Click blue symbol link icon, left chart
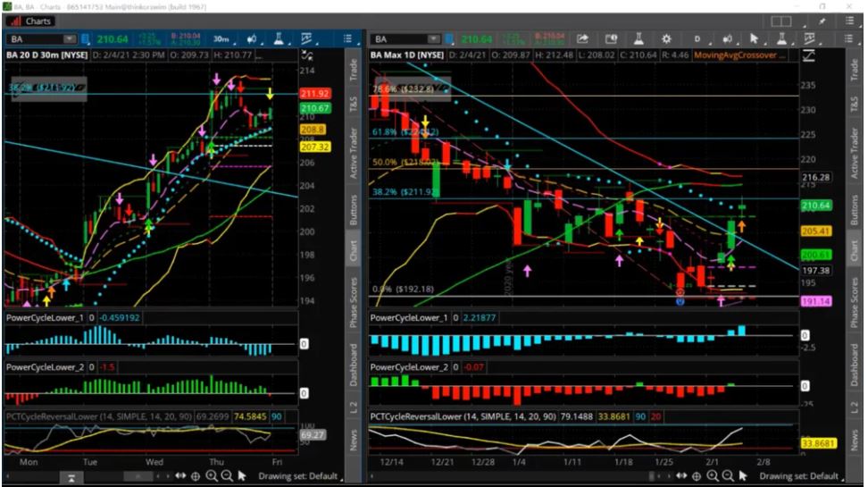The image size is (868, 487). click(x=85, y=38)
